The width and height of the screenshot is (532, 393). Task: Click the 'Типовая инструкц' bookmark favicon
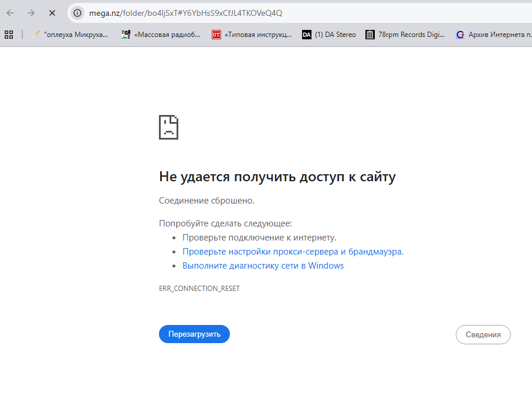tap(216, 35)
